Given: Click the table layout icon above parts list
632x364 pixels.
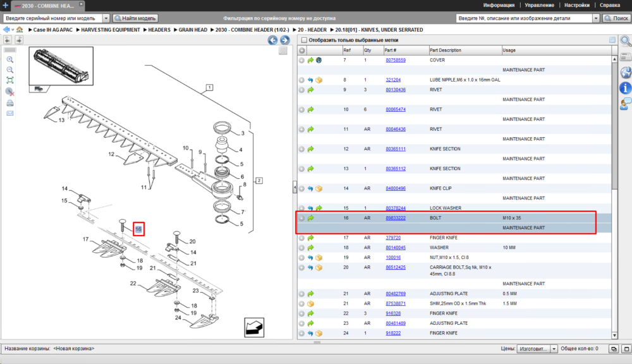Looking at the screenshot, I should (612, 40).
